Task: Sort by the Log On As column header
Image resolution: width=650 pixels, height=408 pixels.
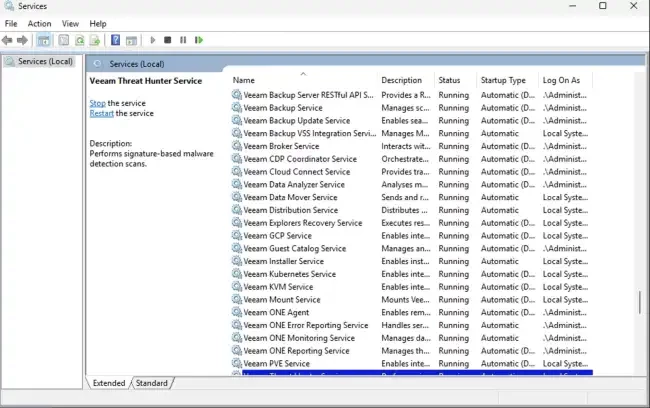Action: point(566,80)
